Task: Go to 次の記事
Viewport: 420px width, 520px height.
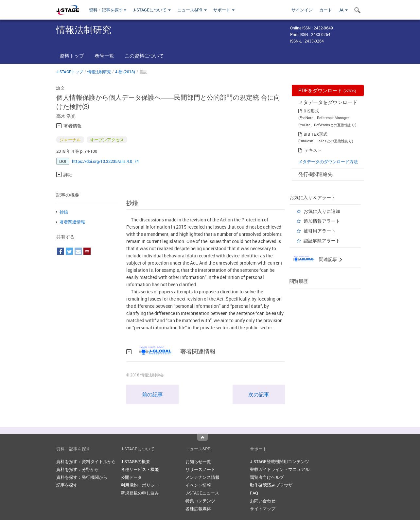Action: point(259,394)
